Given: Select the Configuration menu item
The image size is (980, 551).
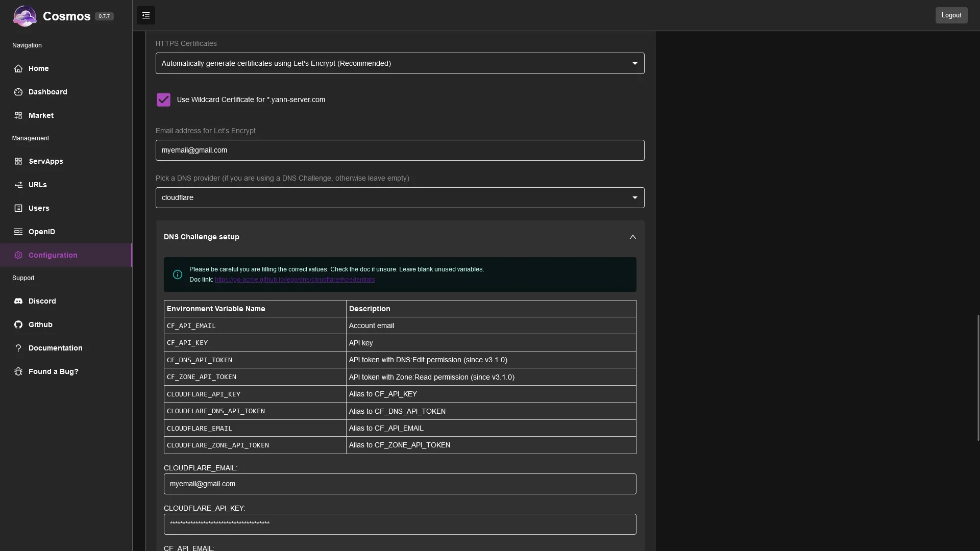Looking at the screenshot, I should [x=66, y=255].
